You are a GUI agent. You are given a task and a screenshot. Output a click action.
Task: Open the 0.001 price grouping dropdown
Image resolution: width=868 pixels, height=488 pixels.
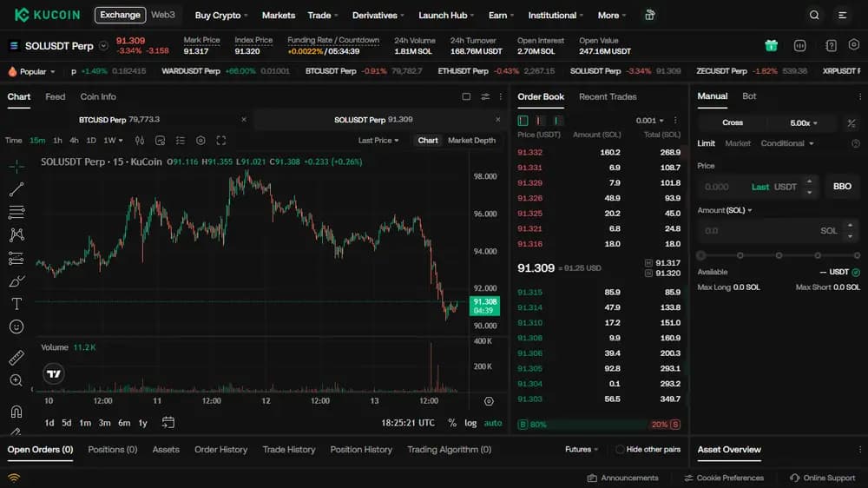coord(649,120)
